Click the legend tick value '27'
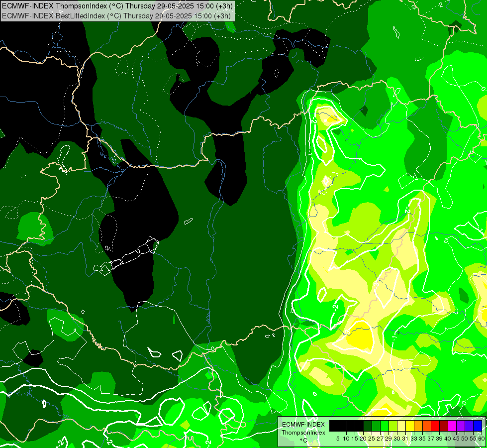 pyautogui.click(x=380, y=439)
